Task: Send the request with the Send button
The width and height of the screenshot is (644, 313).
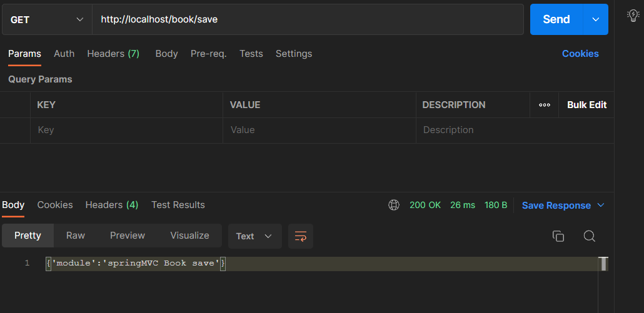Action: point(556,19)
